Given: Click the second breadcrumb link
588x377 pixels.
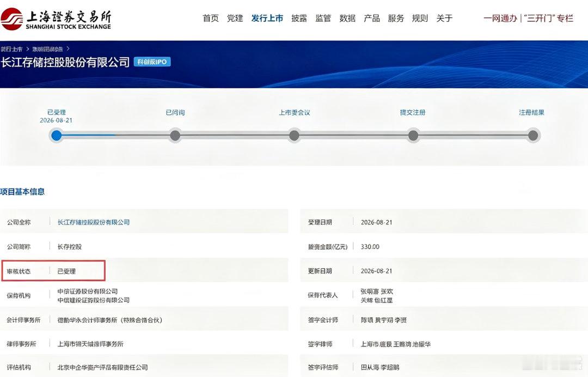Looking at the screenshot, I should (47, 49).
